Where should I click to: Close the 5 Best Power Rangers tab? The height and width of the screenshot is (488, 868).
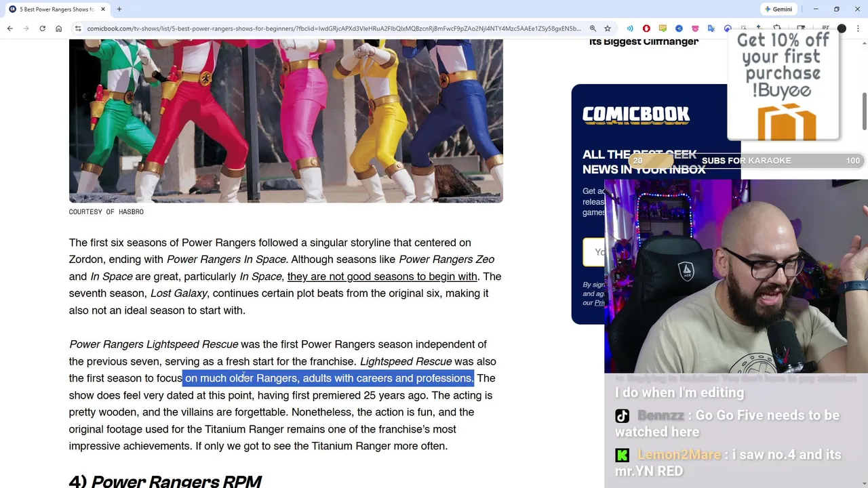(103, 9)
